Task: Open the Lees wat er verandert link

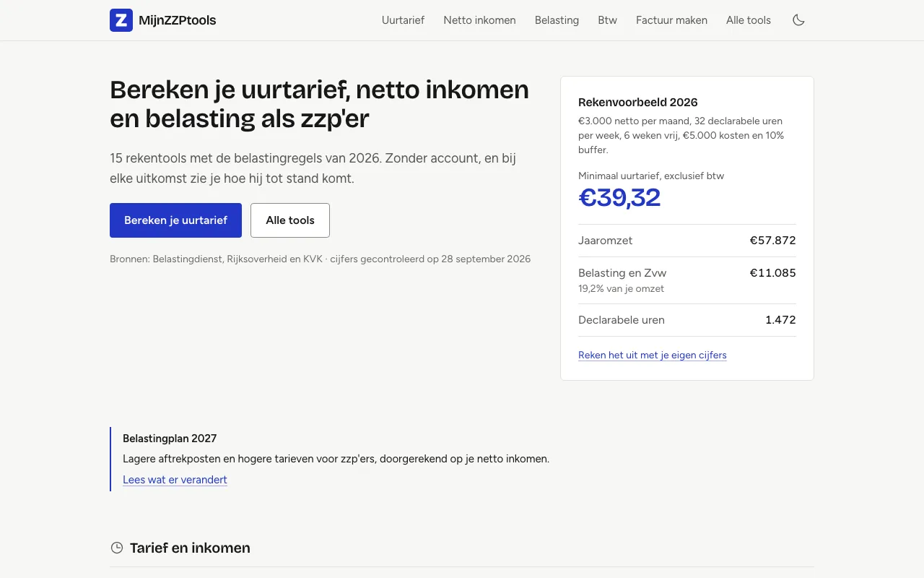Action: tap(175, 480)
